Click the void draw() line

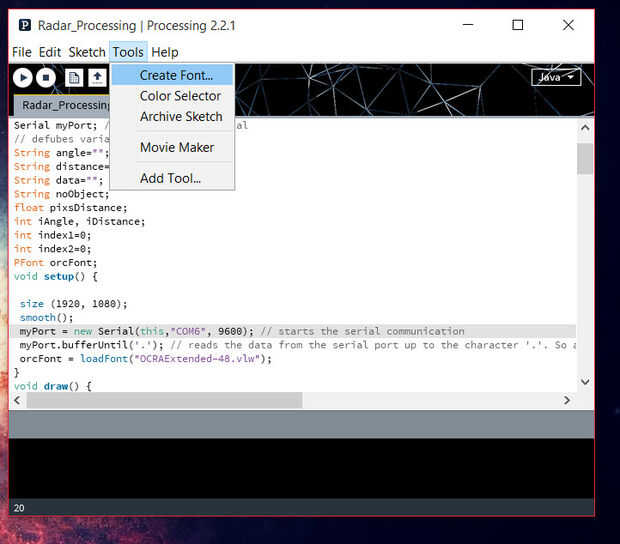point(53,386)
